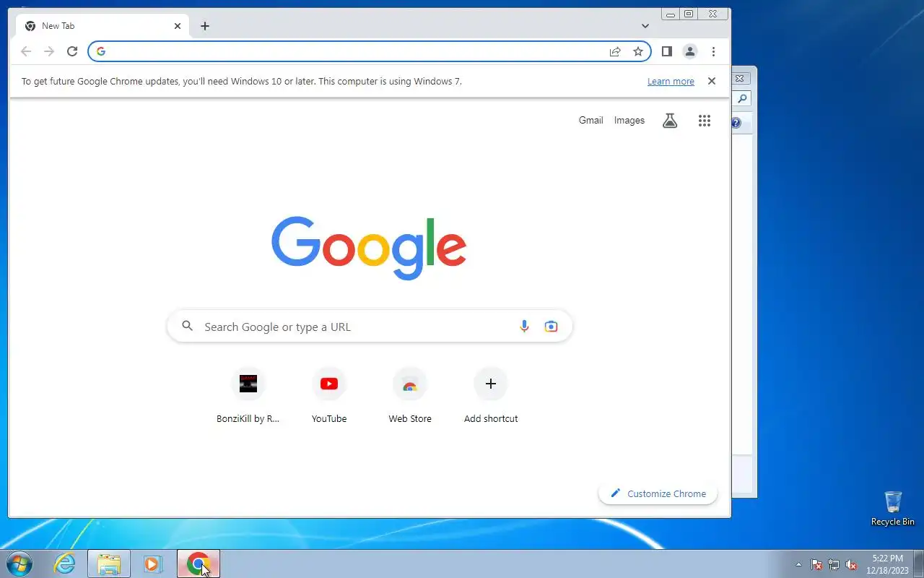Viewport: 924px width, 578px height.
Task: Click the Search Google or type a URL box
Action: point(370,327)
